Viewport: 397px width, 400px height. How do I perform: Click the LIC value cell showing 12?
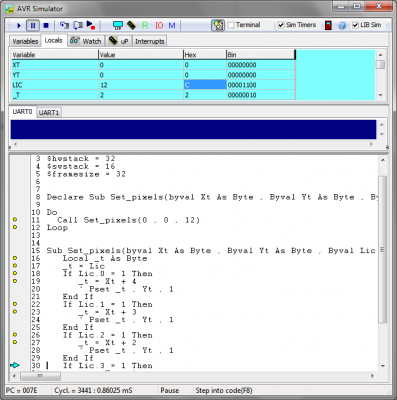coord(141,85)
